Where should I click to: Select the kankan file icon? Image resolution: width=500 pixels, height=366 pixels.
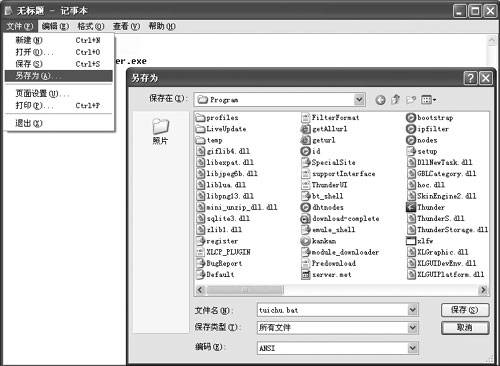[x=306, y=241]
